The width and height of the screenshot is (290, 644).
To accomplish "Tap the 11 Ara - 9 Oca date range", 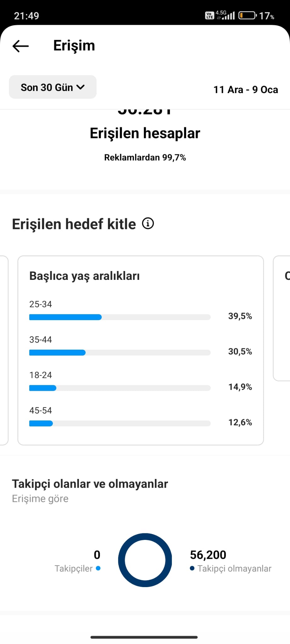I will pos(246,90).
